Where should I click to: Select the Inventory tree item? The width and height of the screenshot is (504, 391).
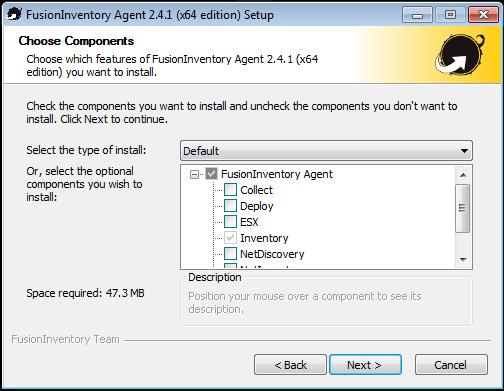click(x=264, y=238)
